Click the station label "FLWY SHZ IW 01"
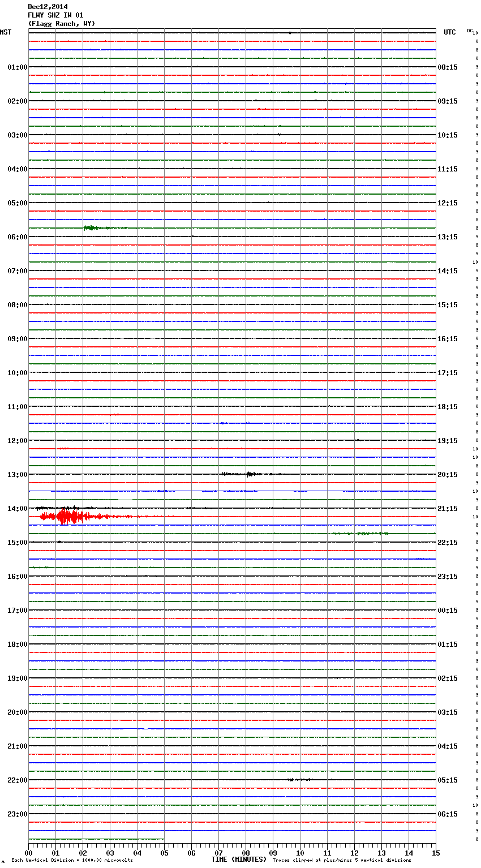Viewport: 481px width, 868px height. pyautogui.click(x=55, y=15)
